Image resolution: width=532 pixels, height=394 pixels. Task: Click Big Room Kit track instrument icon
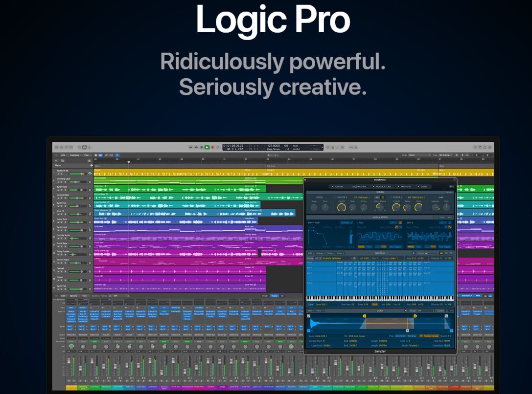(90, 174)
